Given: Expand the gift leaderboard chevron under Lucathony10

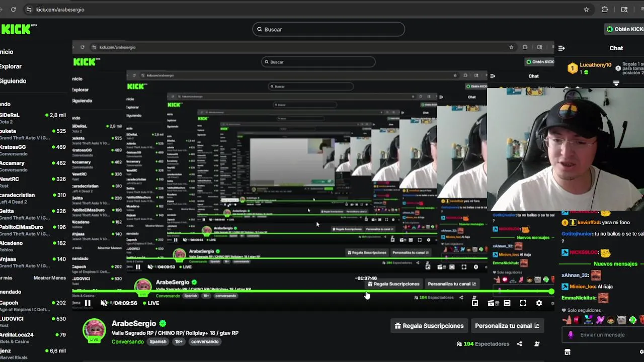Looking at the screenshot, I should 616,83.
